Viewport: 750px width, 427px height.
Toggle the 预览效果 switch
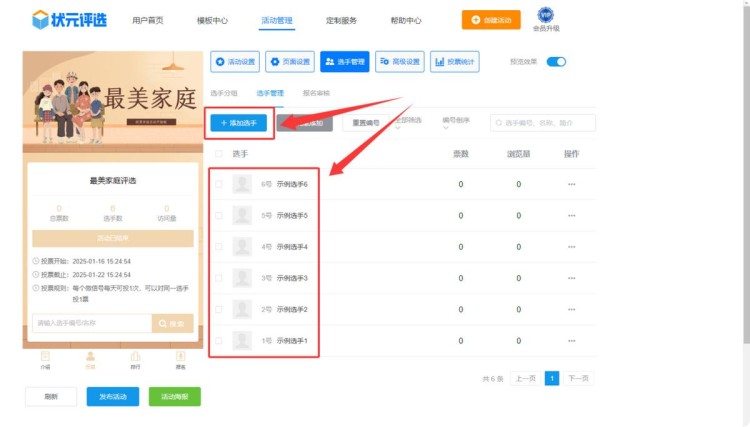coord(556,62)
